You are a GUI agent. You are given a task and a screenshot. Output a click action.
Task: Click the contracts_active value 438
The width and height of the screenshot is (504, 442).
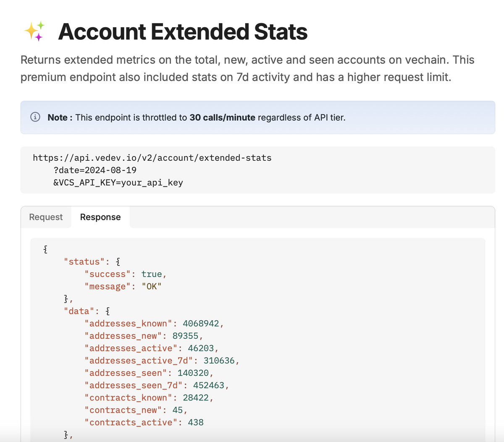[x=196, y=423]
